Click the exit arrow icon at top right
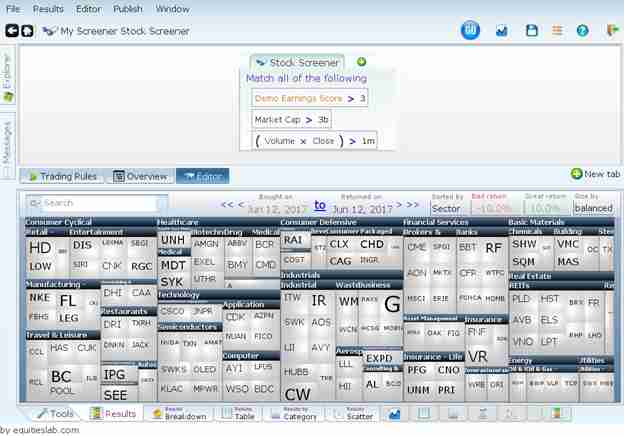624x436 pixels. [x=613, y=30]
